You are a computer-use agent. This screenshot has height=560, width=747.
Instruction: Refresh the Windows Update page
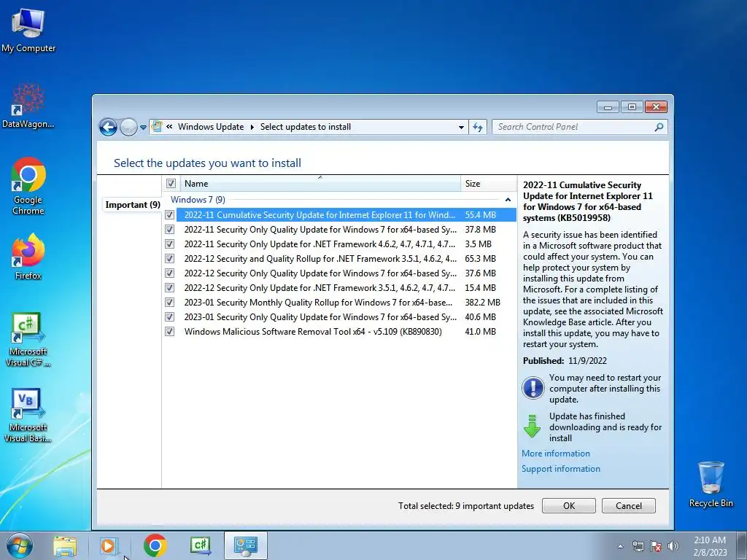coord(477,127)
